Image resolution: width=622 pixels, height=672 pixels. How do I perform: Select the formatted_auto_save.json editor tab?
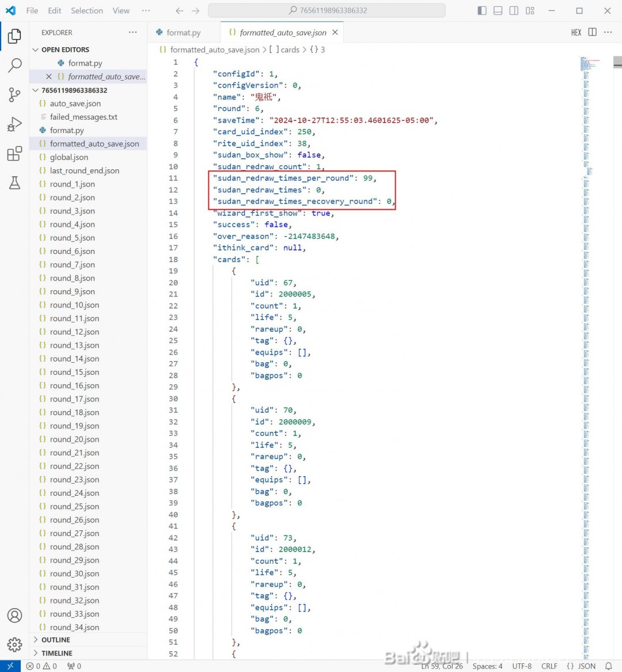point(283,33)
